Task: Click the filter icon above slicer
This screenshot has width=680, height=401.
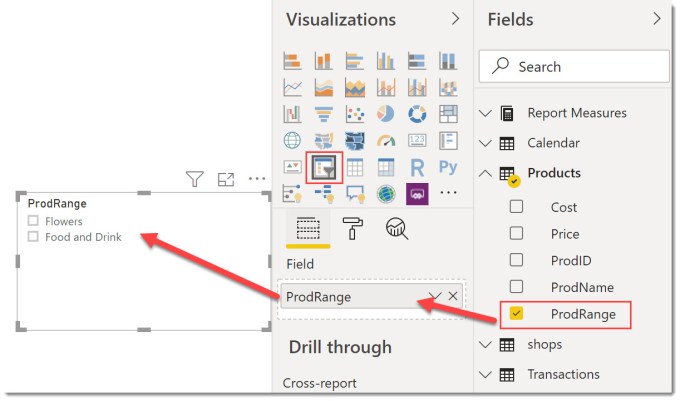Action: [194, 179]
